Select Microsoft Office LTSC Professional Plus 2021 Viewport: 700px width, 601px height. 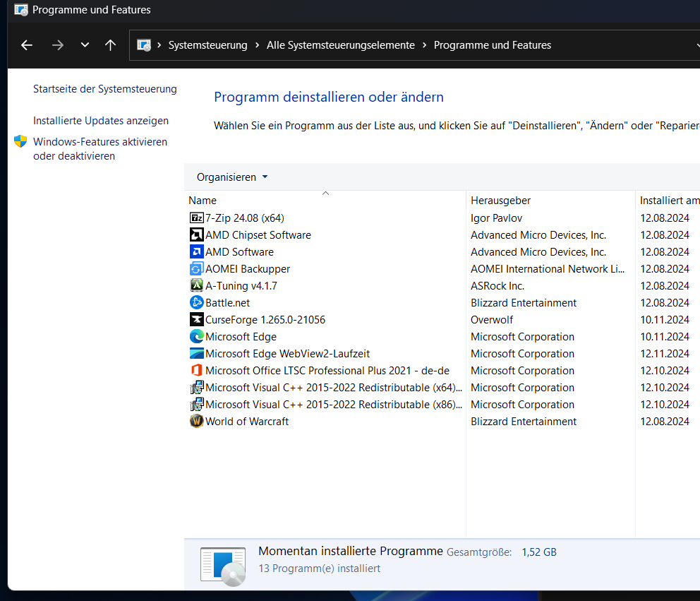click(x=327, y=371)
